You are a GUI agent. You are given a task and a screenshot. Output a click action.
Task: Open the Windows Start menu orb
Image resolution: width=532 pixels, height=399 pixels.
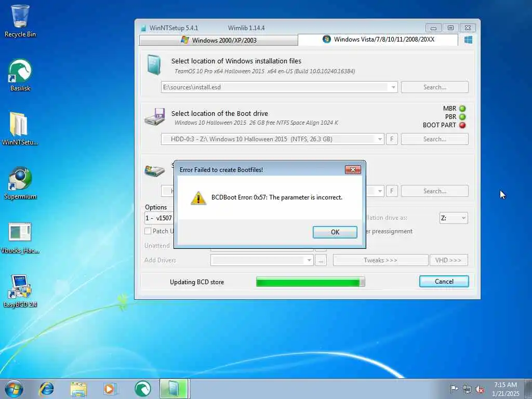14,389
